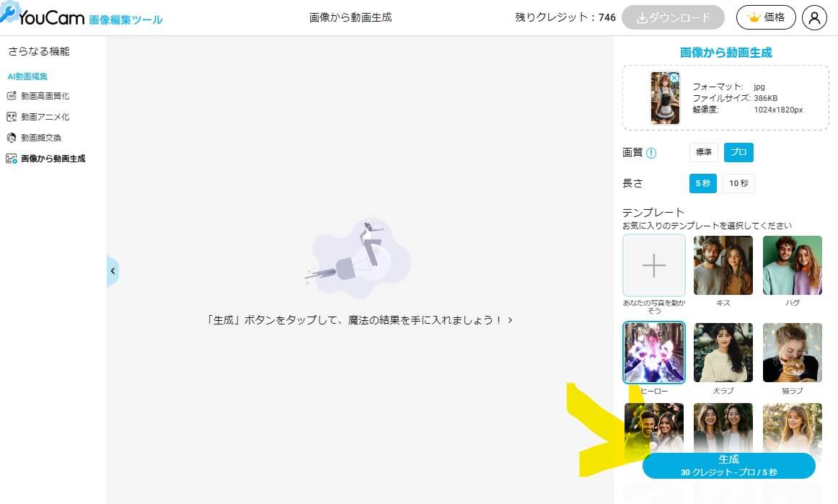Screen dimensions: 838x504
Task: Click the 動画アニメ化 icon in sidebar
Action: pos(12,117)
